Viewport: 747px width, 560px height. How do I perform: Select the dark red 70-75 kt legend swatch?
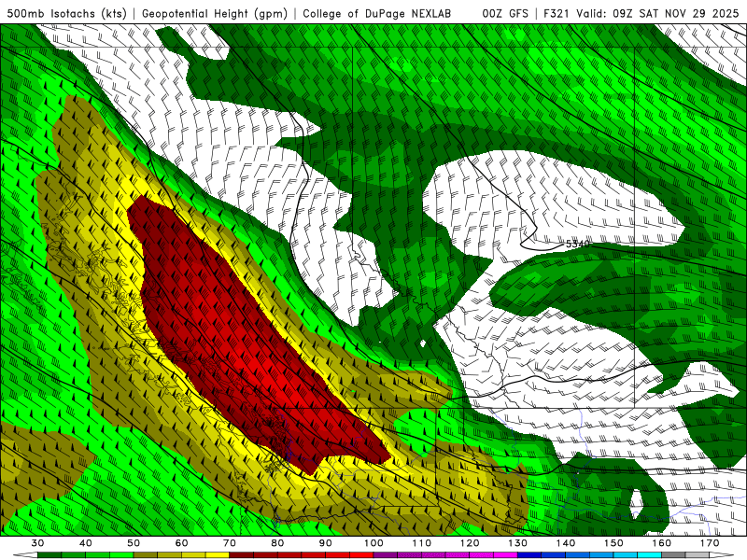(242, 555)
